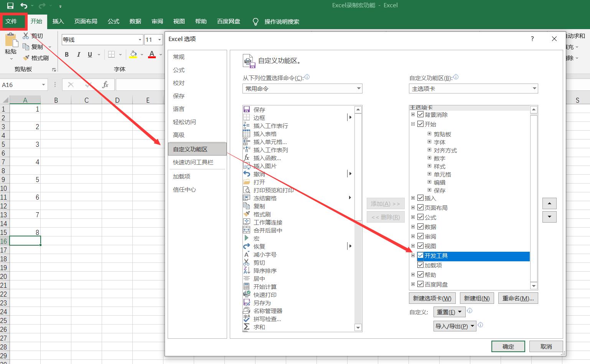Click the New Group (新建组) button

pos(476,298)
